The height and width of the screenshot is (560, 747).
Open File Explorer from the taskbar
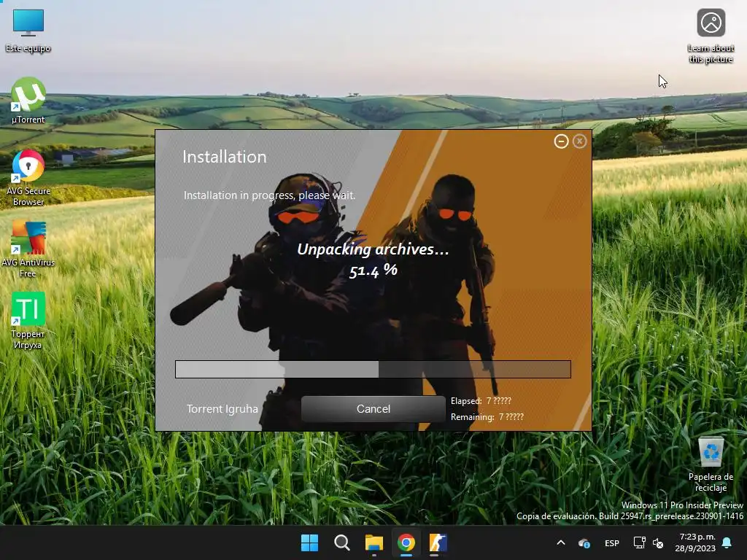point(374,542)
